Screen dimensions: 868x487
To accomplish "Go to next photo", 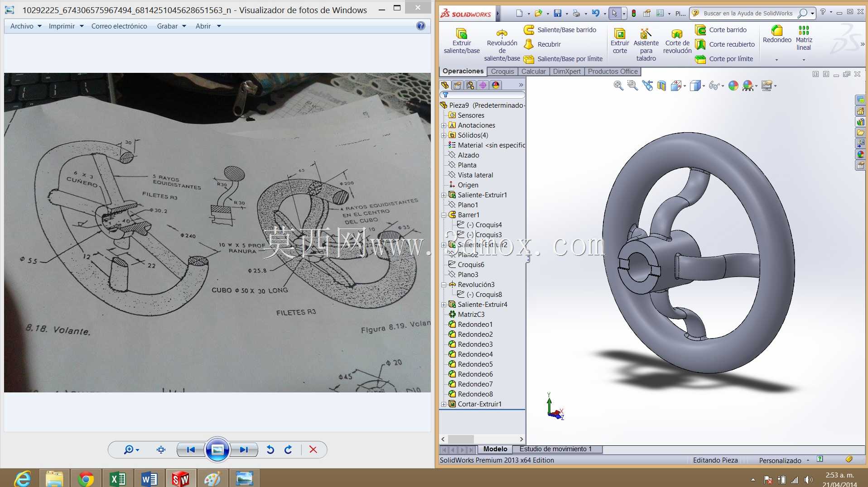I will point(244,449).
